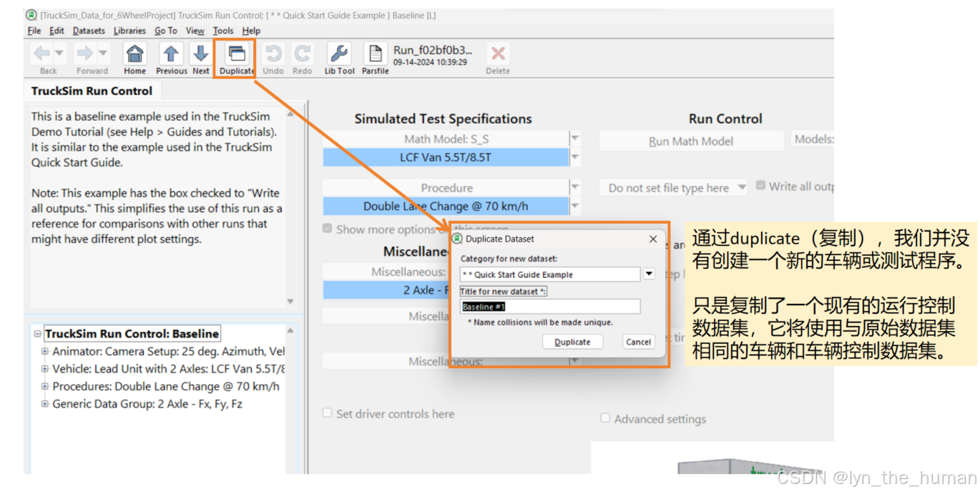Click the Run Math Model button
The image size is (980, 494).
click(691, 141)
